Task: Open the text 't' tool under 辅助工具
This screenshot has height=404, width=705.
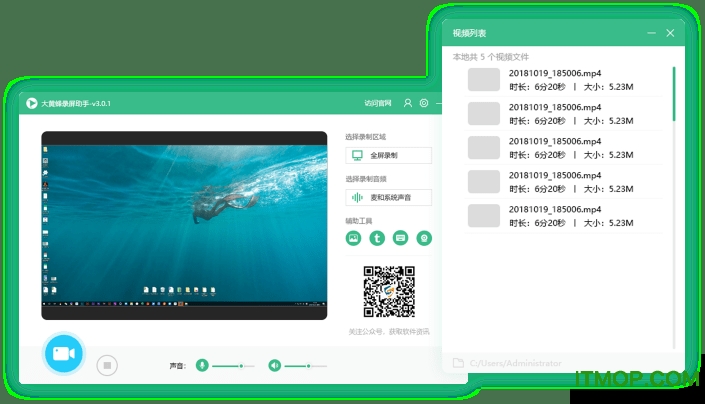Action: 377,238
